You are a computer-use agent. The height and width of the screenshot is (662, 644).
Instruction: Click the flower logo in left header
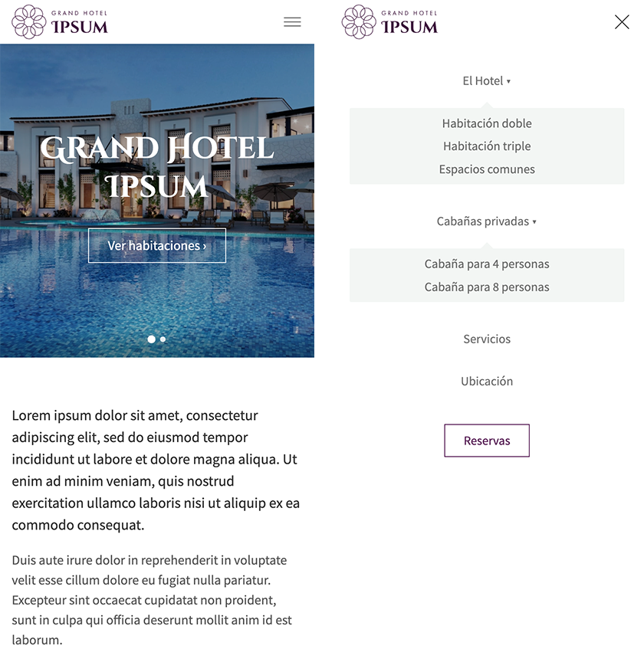pos(28,22)
